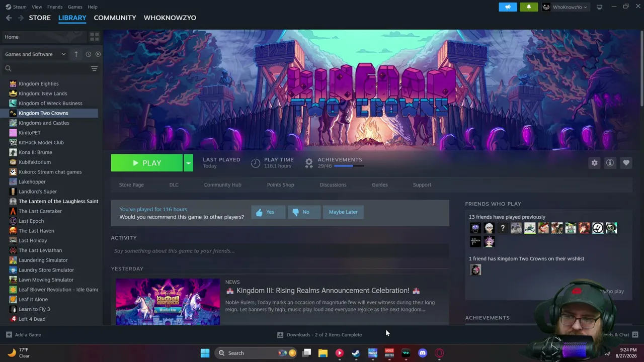The image size is (644, 362).
Task: Select the LIBRARY tab
Action: [72, 18]
